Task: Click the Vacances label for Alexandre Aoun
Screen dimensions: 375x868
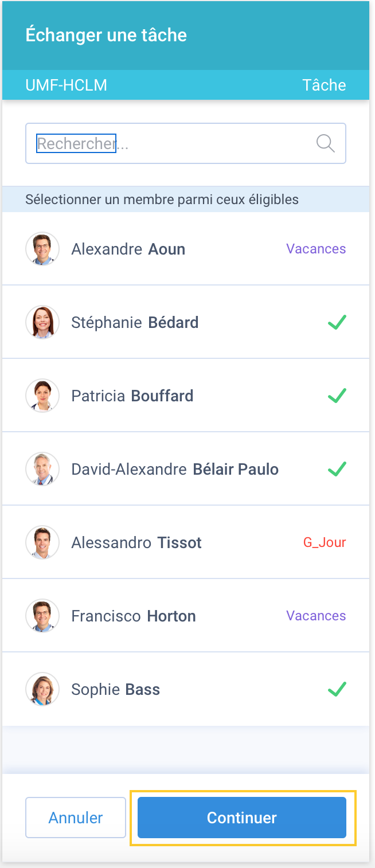Action: coord(316,249)
